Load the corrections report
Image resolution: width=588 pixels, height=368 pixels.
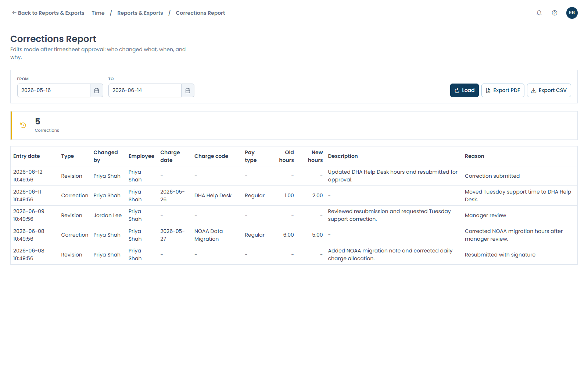(x=465, y=91)
